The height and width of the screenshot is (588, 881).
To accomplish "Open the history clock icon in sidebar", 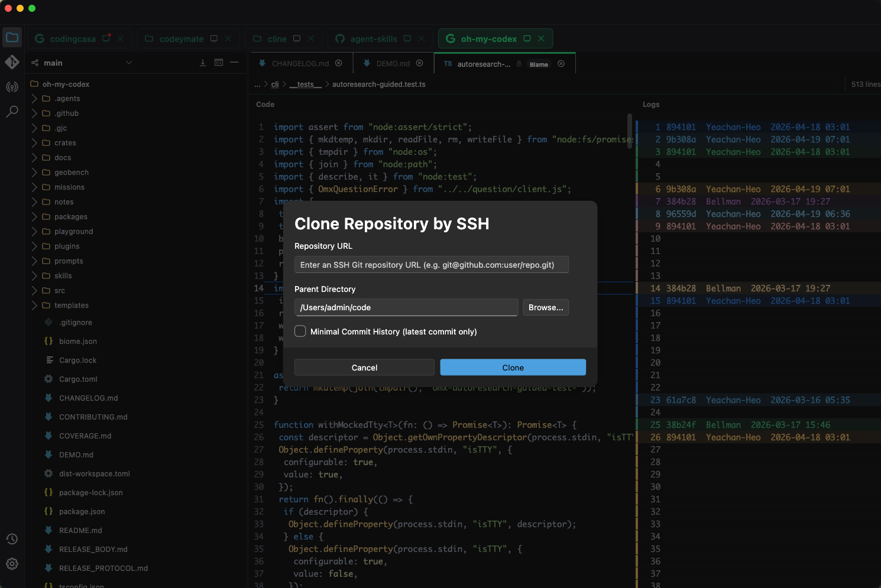I will click(12, 539).
